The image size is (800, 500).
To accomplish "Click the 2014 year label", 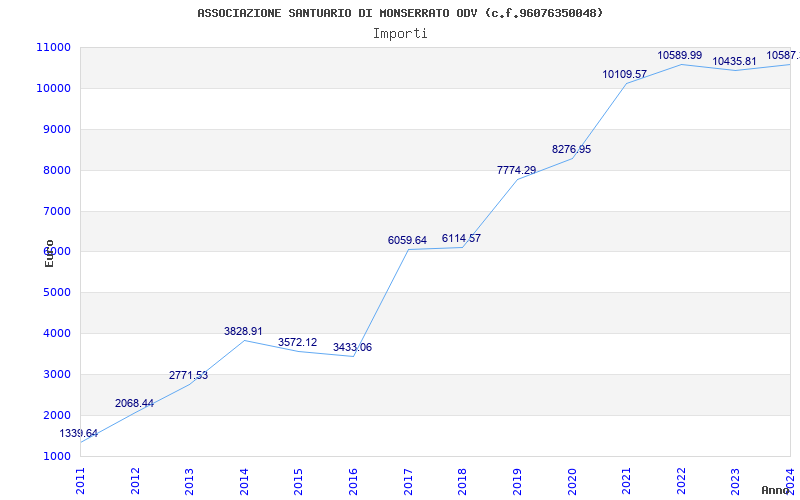I will [x=244, y=481].
